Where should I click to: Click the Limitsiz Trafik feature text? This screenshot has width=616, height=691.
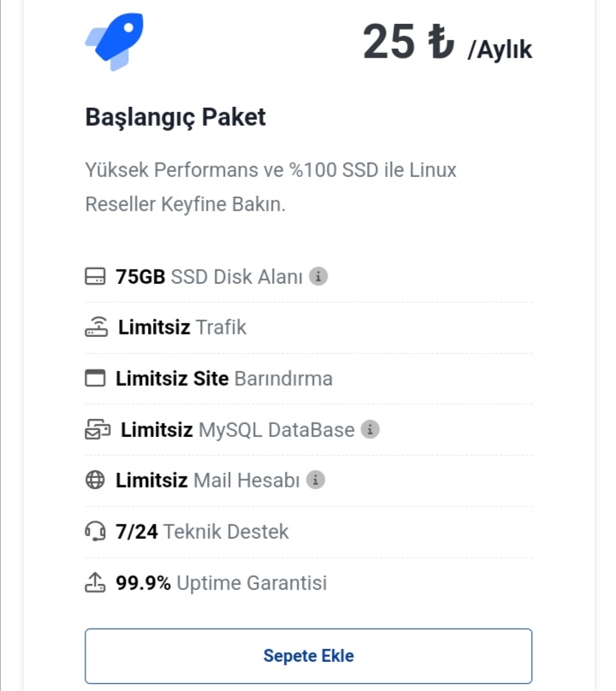point(182,328)
